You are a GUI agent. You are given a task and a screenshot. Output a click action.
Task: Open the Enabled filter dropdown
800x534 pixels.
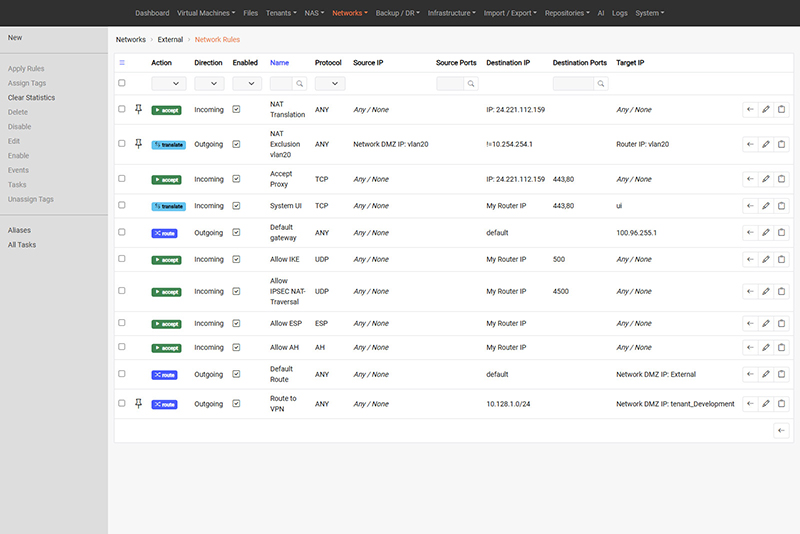pyautogui.click(x=247, y=84)
